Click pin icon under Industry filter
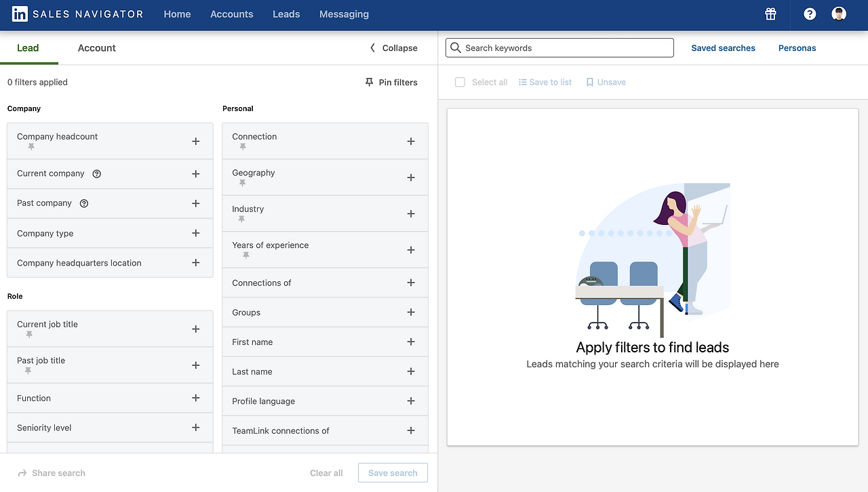 click(241, 220)
